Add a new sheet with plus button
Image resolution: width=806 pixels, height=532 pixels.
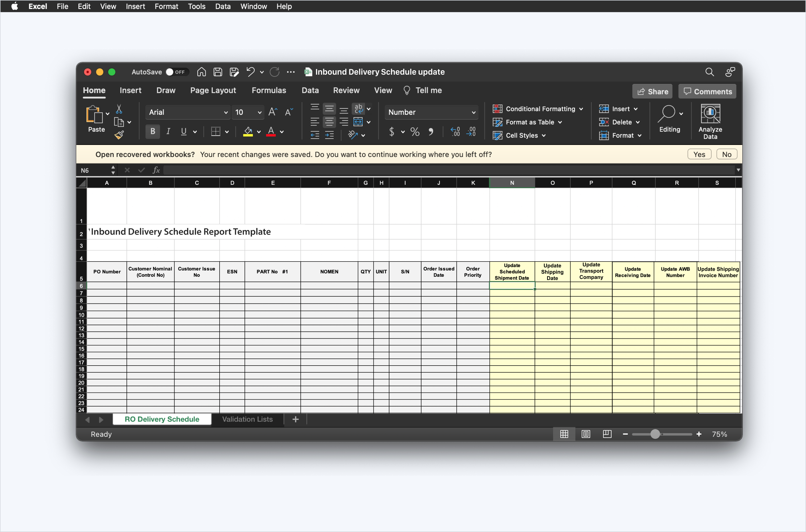(296, 419)
